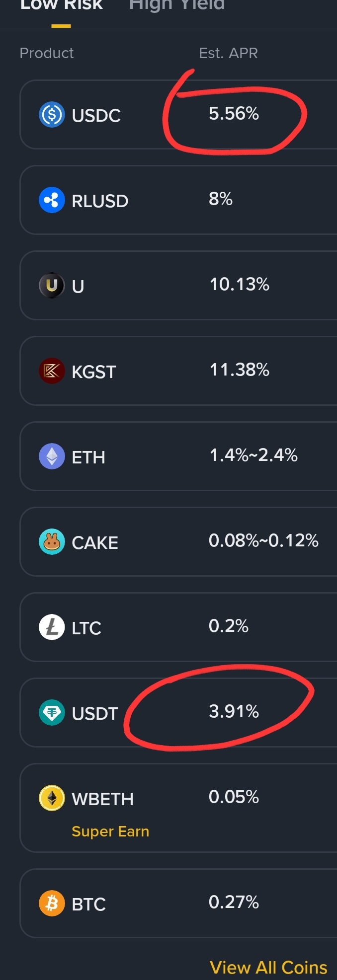This screenshot has height=980, width=337.
Task: Switch to the High Yield tab
Action: point(177,6)
